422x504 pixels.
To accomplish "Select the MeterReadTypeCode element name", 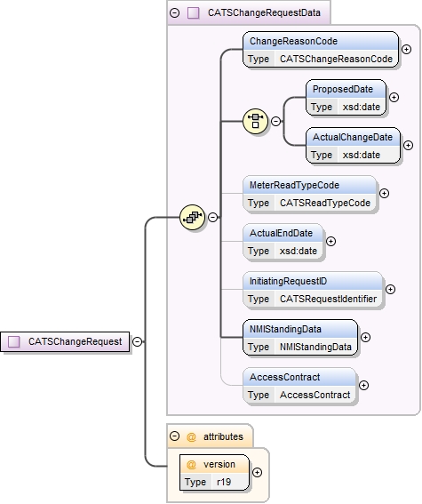I will (294, 185).
